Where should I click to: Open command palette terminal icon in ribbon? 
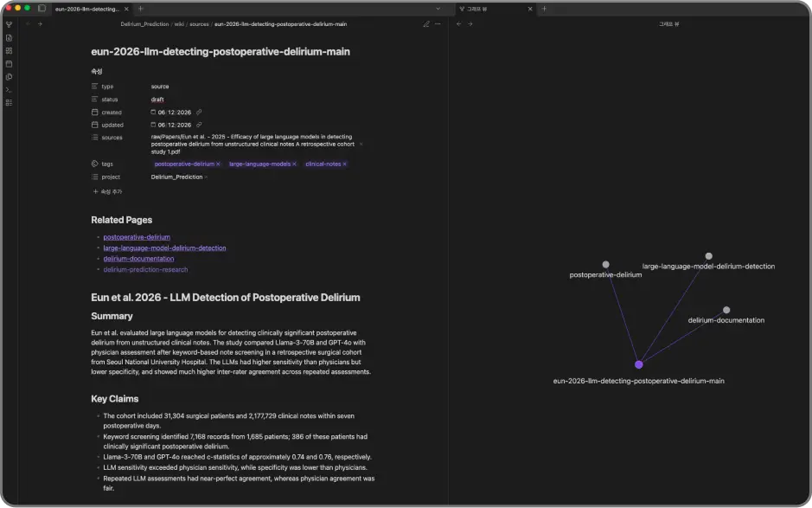(x=9, y=90)
